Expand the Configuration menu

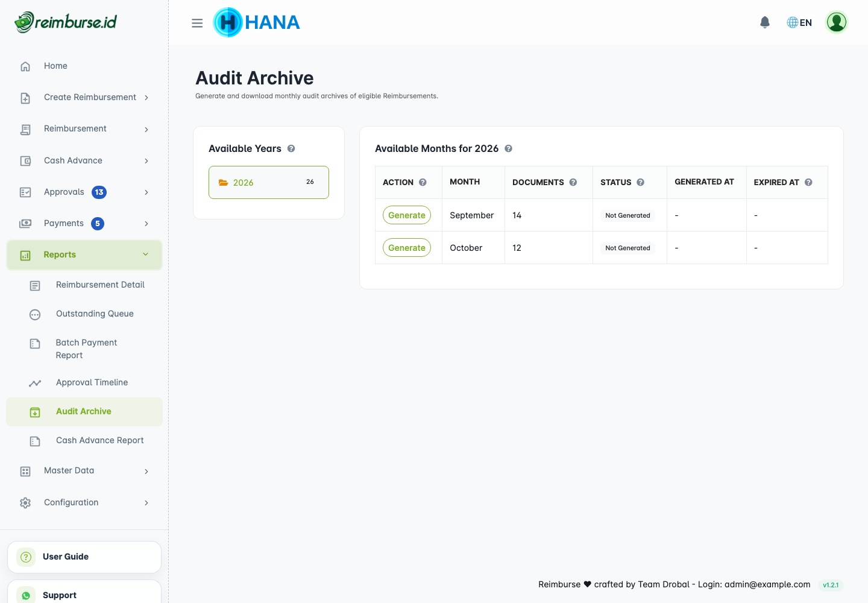point(84,502)
